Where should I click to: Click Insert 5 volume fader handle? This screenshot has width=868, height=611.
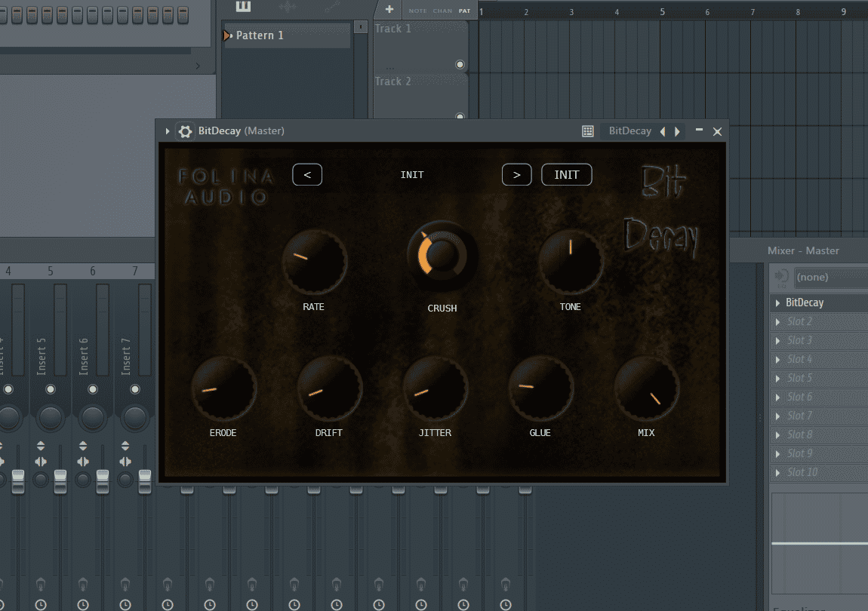60,481
